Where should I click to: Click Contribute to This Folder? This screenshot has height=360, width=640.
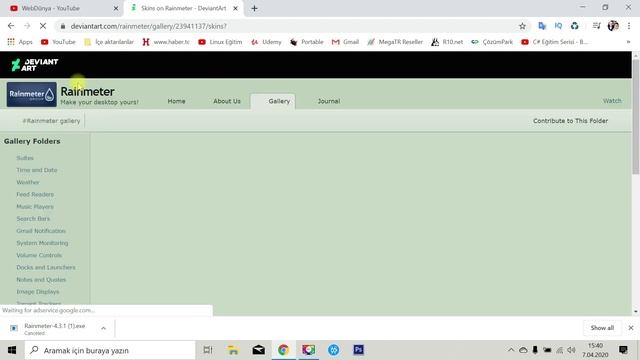[570, 121]
